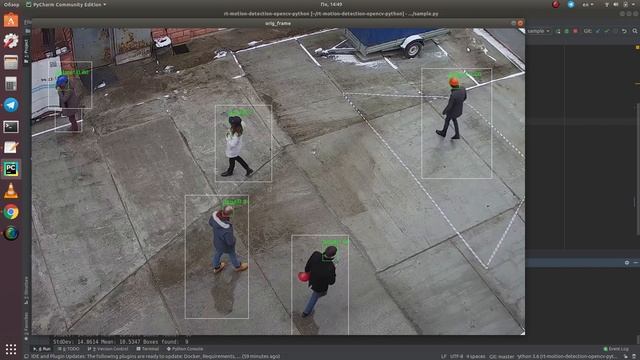Screen dimensions: 640x360
Task: Open the Python Console tab
Action: coord(184,349)
